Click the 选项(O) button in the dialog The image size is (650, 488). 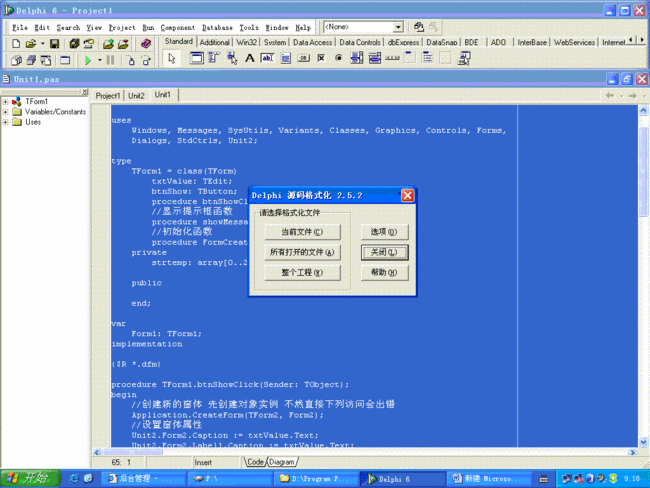point(384,232)
